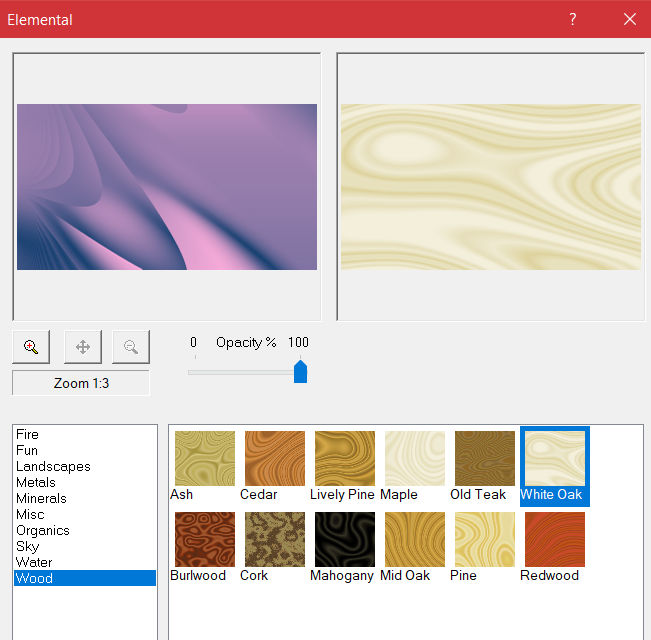This screenshot has height=640, width=651.
Task: Choose the Cork texture
Action: pyautogui.click(x=275, y=539)
